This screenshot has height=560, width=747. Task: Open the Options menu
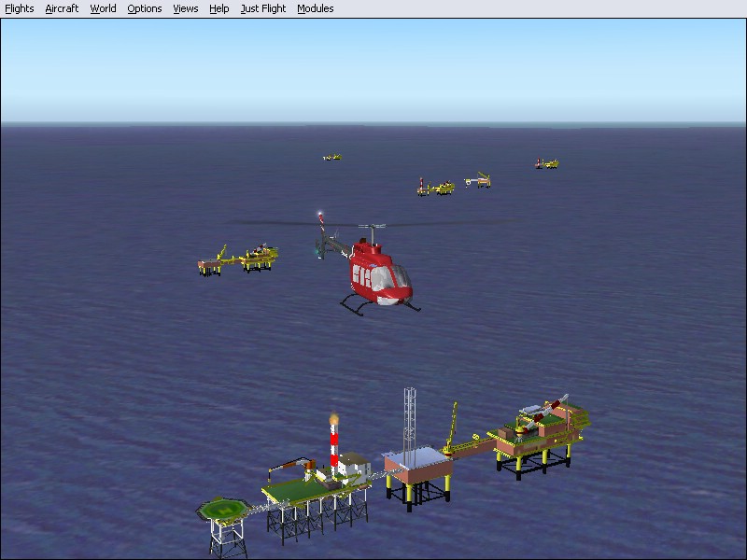coord(145,8)
